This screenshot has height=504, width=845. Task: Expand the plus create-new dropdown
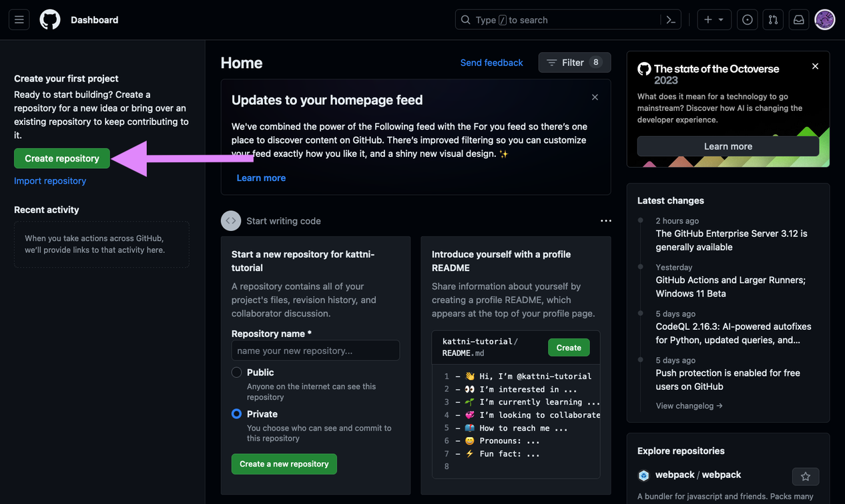(x=714, y=20)
